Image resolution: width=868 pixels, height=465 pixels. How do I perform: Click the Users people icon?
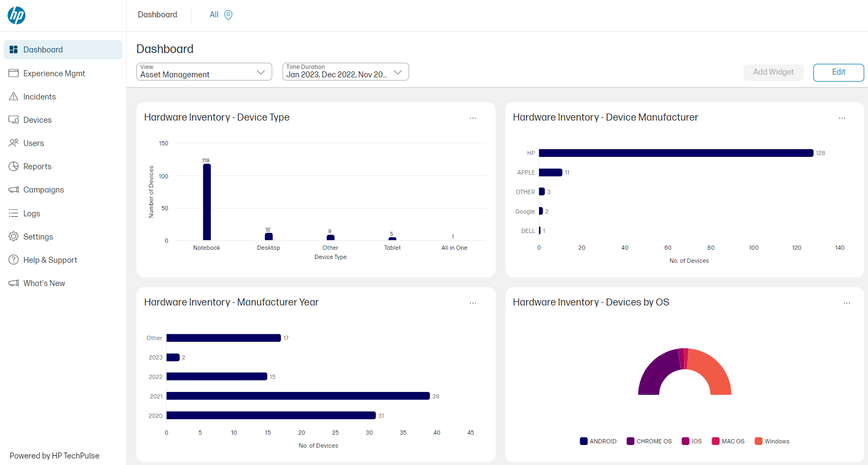pos(14,143)
